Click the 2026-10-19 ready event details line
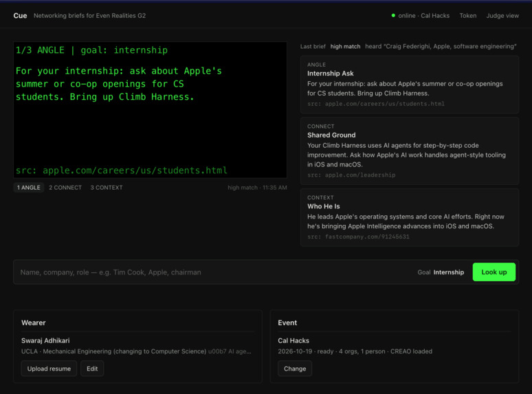The image size is (532, 394). [x=355, y=351]
